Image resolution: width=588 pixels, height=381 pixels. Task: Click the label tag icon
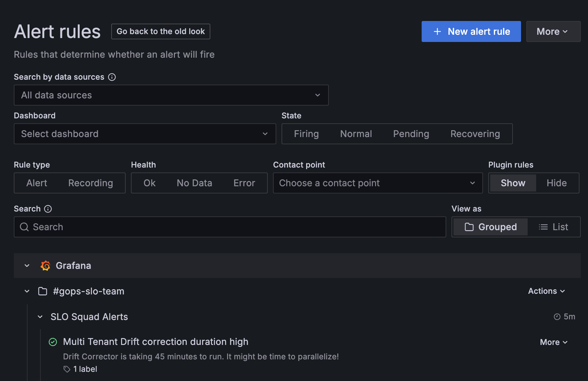67,369
